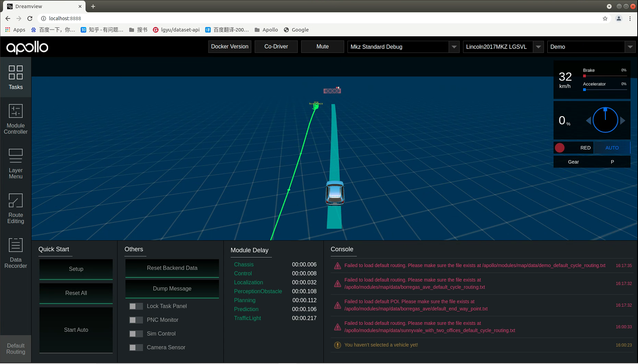Enable Camera Sensor
638x364 pixels.
coord(136,347)
